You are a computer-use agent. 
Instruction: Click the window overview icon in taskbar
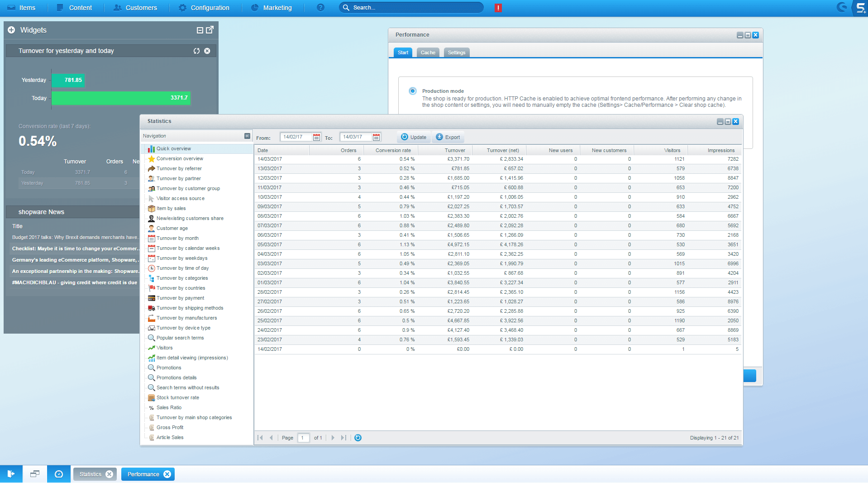(35, 474)
